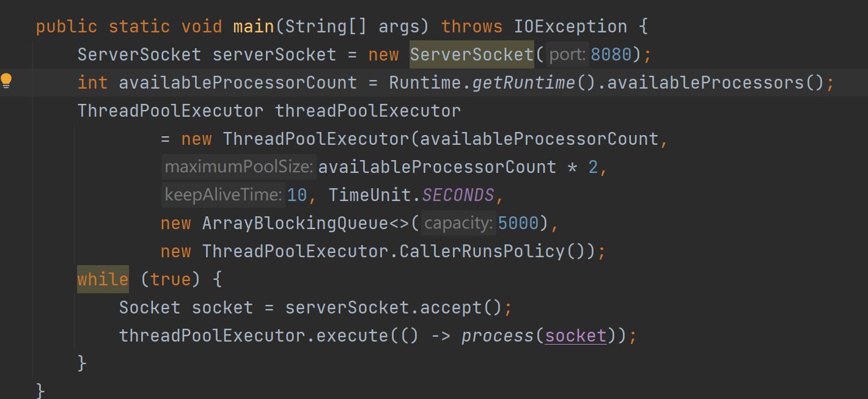The height and width of the screenshot is (399, 868).
Task: Click the 8080 port number
Action: [x=611, y=54]
